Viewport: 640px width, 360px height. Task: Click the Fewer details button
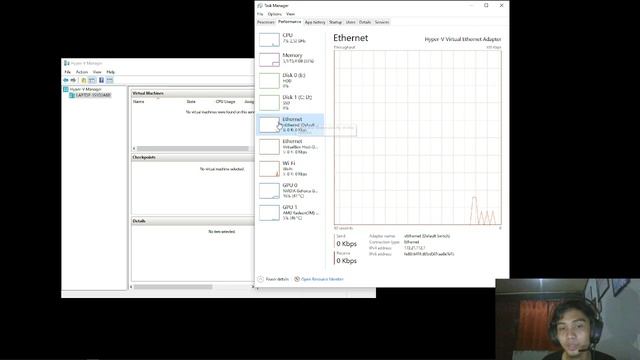coord(273,279)
